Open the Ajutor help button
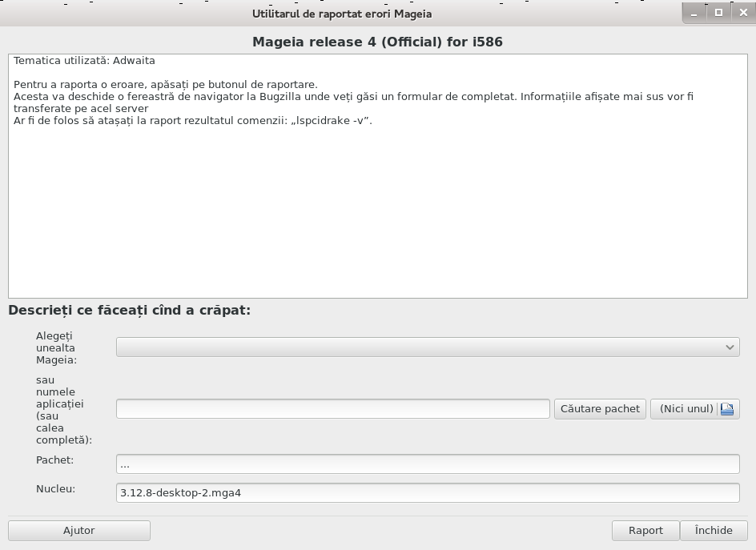Screen dimensions: 756x550 click(79, 530)
